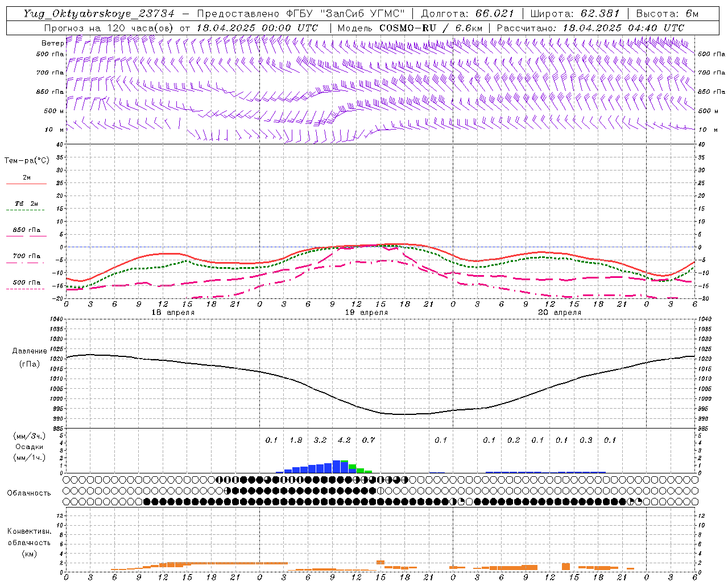Click the Ветер wind panel label
Viewport: 728px width, 582px height.
[x=52, y=43]
